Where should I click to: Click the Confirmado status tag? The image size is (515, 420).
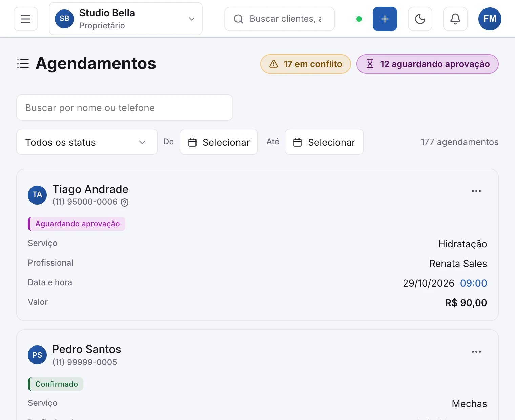pos(56,384)
